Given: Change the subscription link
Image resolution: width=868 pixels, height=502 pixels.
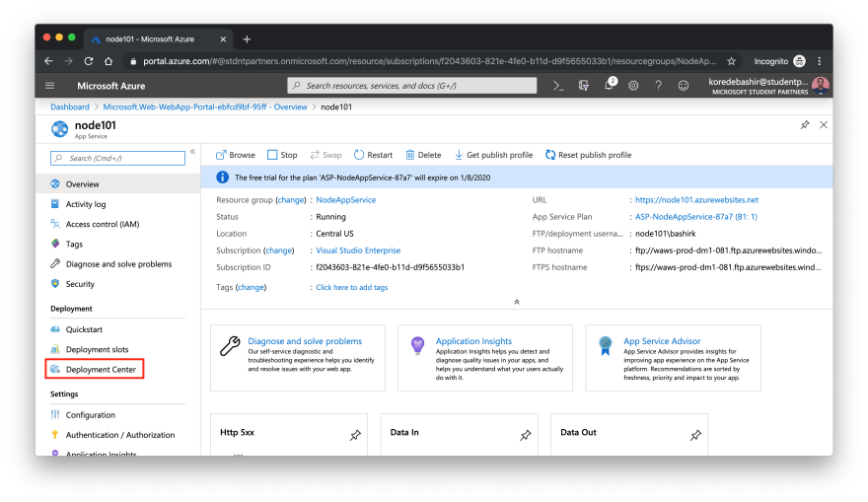Looking at the screenshot, I should [x=278, y=251].
